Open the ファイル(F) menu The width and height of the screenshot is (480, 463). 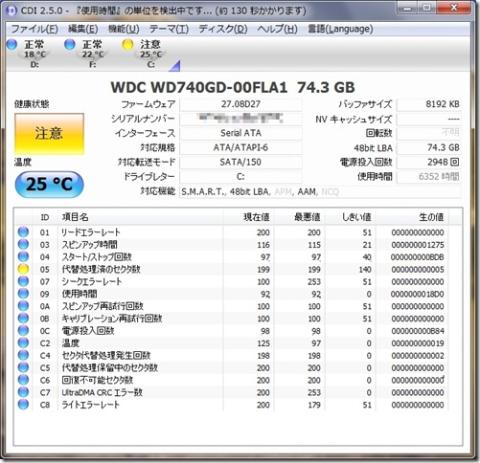point(34,29)
